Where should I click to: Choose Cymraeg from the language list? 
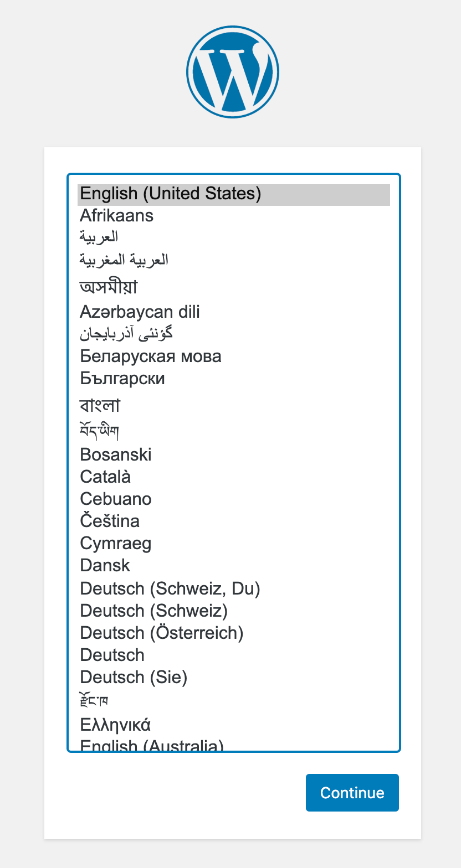(116, 544)
